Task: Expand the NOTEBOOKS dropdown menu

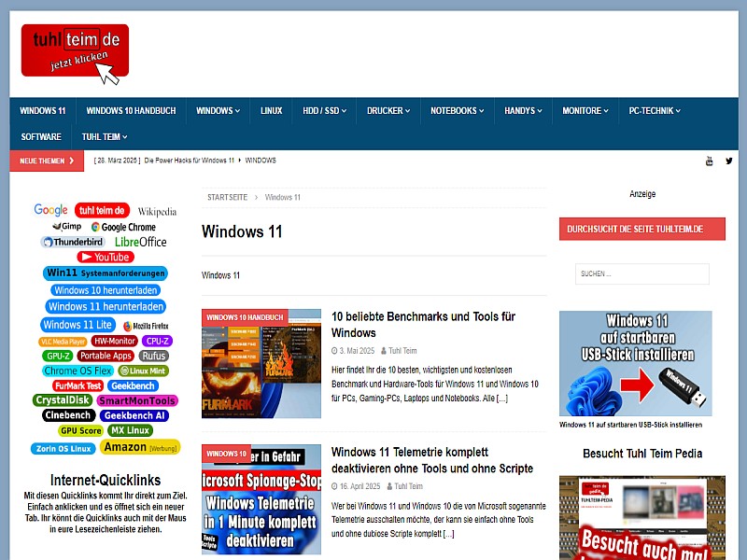Action: (458, 110)
